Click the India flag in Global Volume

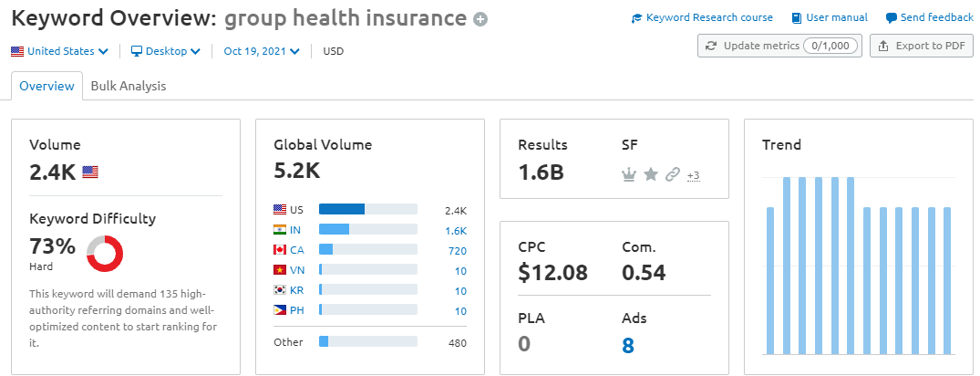click(280, 229)
